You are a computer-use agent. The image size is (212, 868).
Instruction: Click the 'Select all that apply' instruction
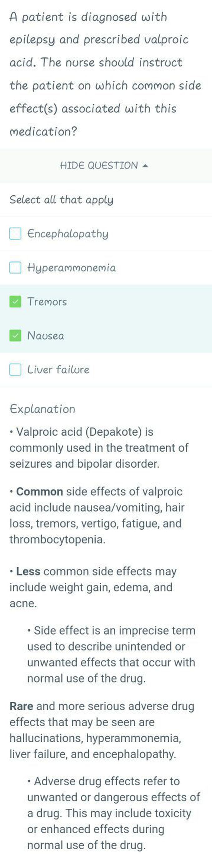tap(61, 200)
